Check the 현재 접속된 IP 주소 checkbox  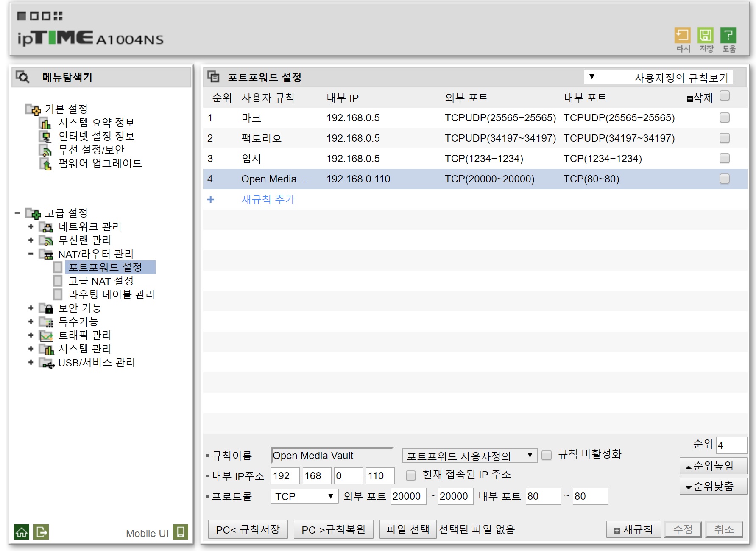(410, 475)
